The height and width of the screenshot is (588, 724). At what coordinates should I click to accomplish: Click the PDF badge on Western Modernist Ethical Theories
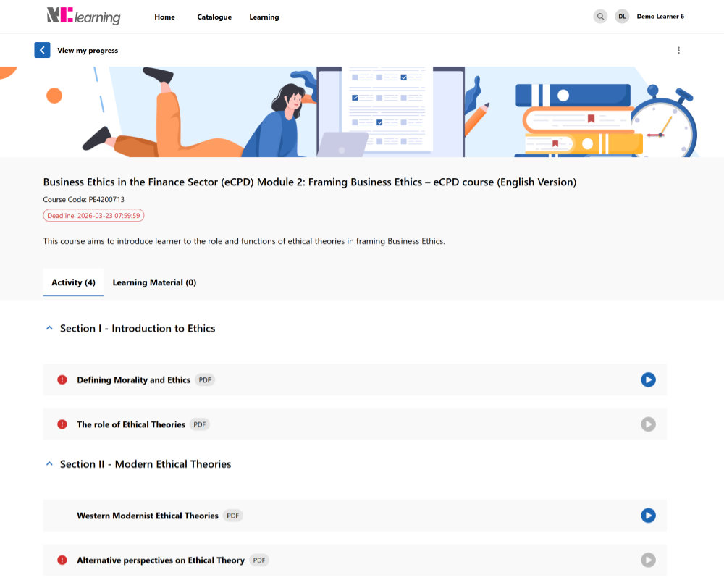(232, 516)
